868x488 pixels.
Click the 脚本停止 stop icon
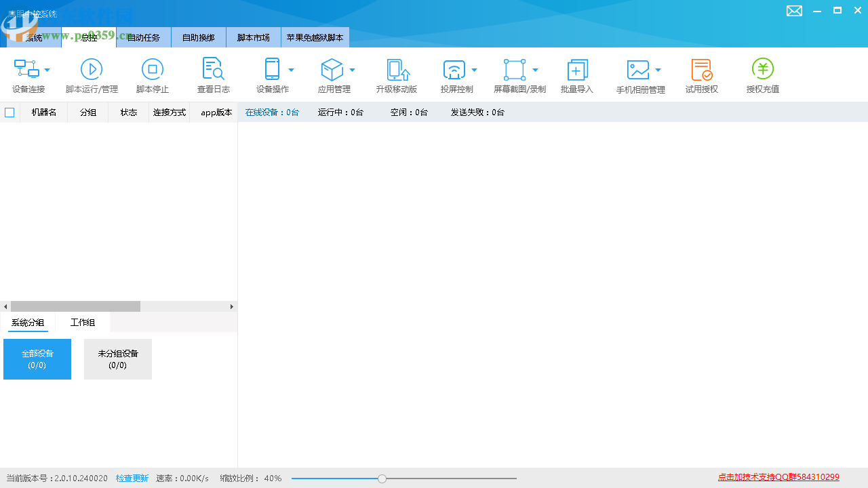(152, 69)
